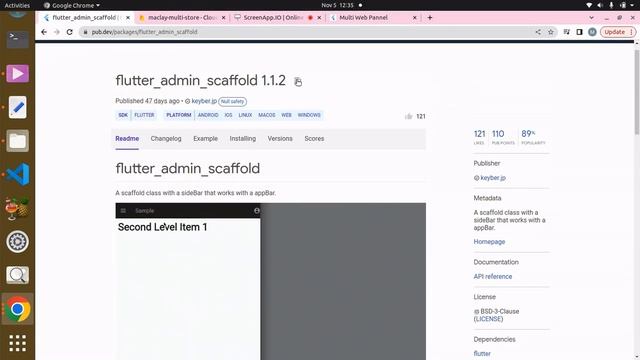The image size is (640, 360).
Task: Open Files manager from dock
Action: 17,141
